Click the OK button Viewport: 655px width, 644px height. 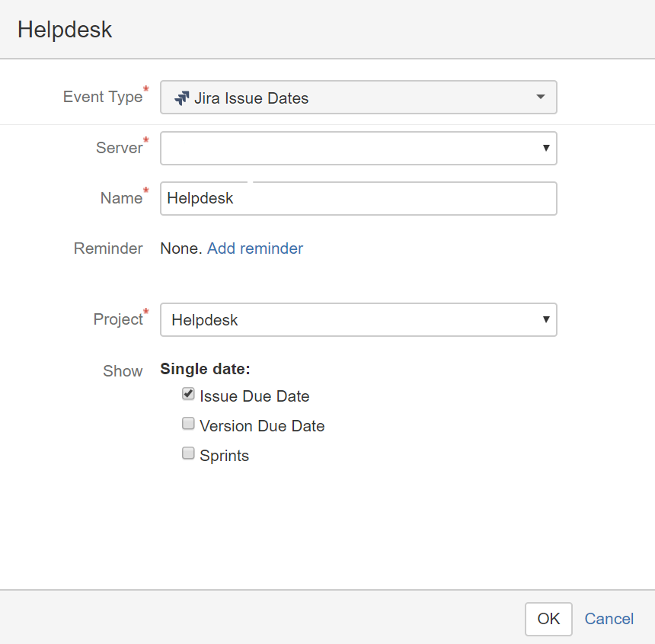coord(548,619)
